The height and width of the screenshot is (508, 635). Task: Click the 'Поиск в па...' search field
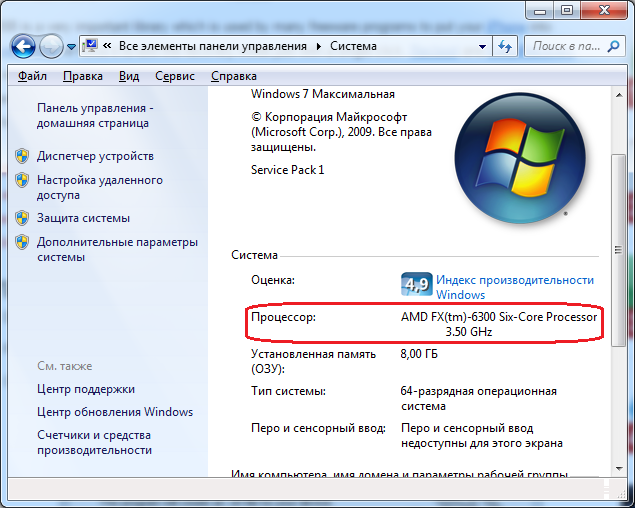(x=566, y=46)
